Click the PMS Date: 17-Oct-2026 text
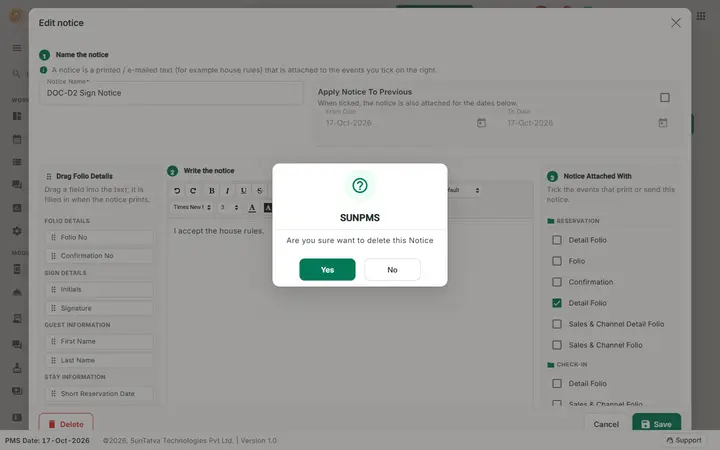720x450 pixels. 47,440
